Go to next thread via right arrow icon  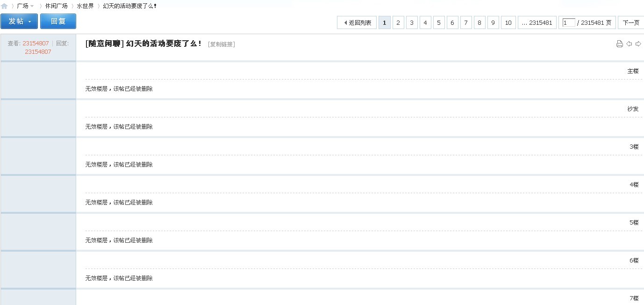click(x=638, y=44)
